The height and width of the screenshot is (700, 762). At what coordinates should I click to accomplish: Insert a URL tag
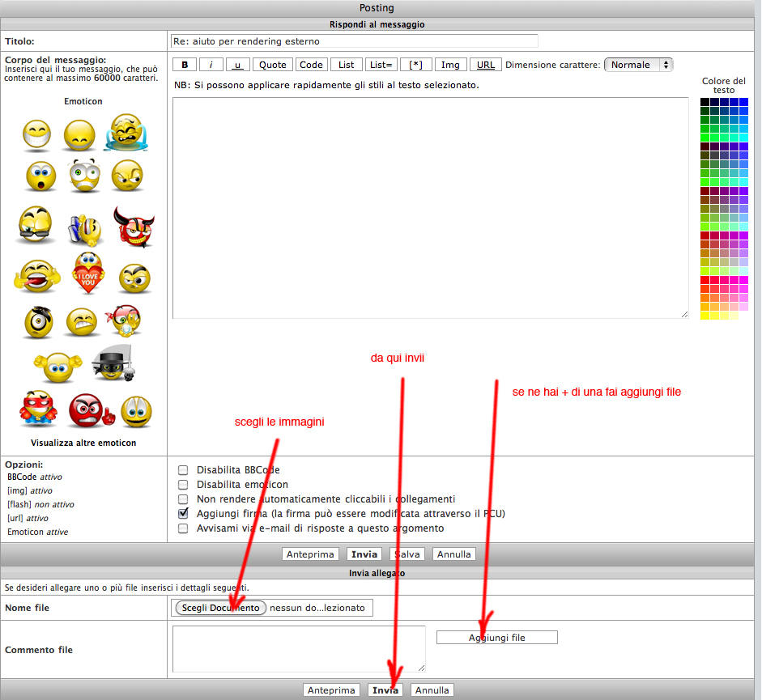(x=486, y=65)
